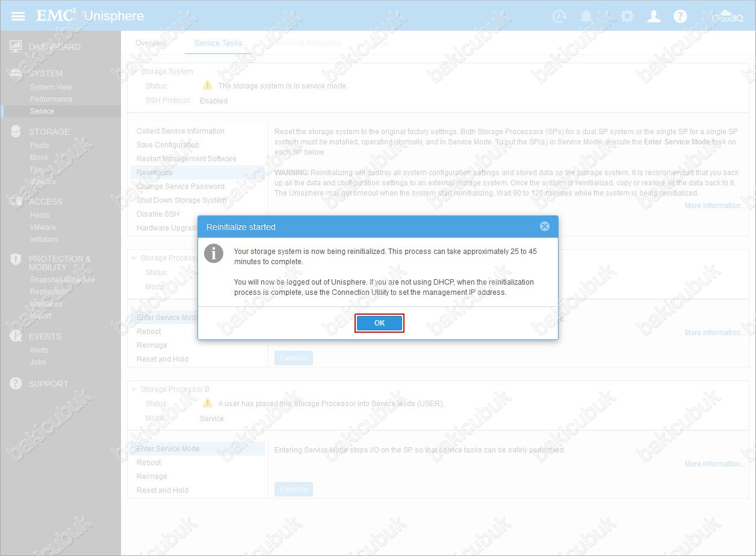
Task: Select Service in sidebar
Action: click(42, 111)
